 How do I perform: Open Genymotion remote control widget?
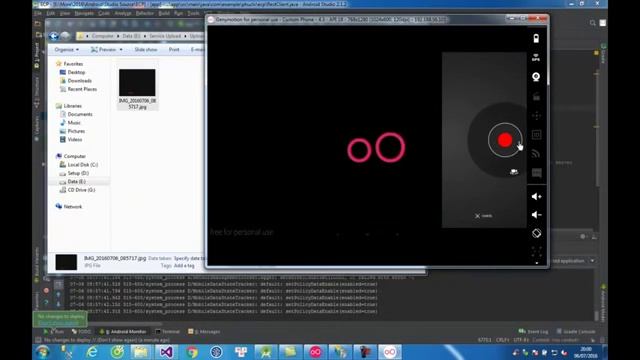point(536,116)
